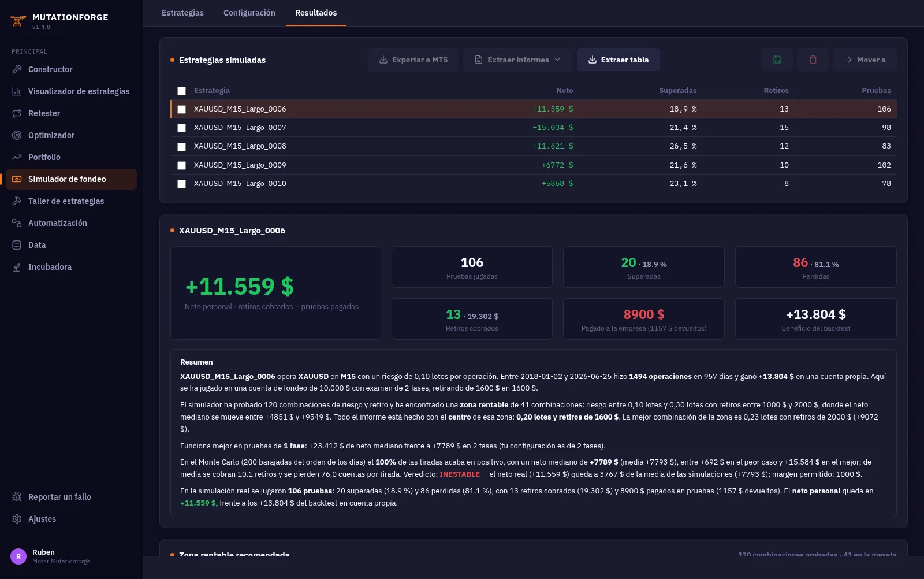Click the Retiros column header

pyautogui.click(x=776, y=91)
